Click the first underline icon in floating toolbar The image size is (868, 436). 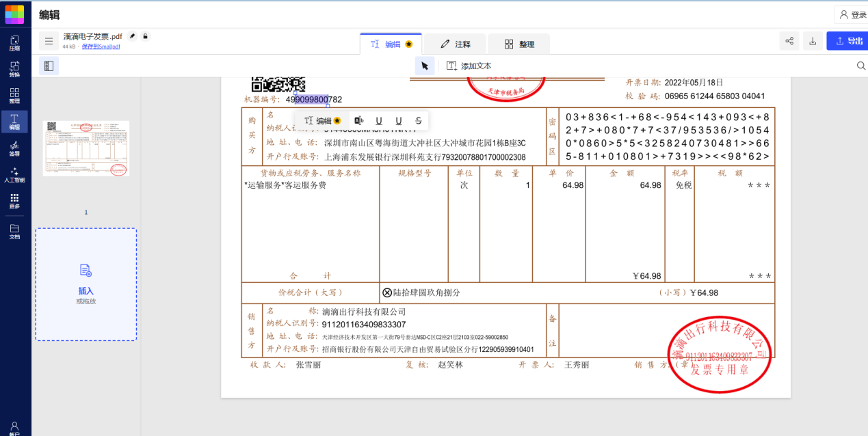point(379,121)
